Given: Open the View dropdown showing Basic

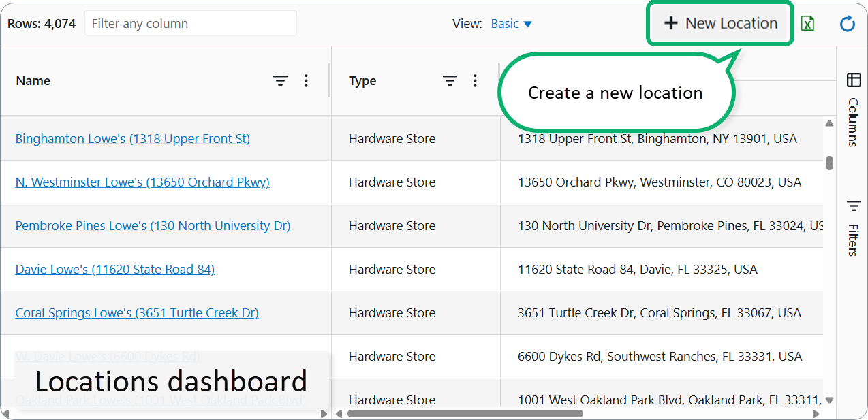Looking at the screenshot, I should (511, 24).
